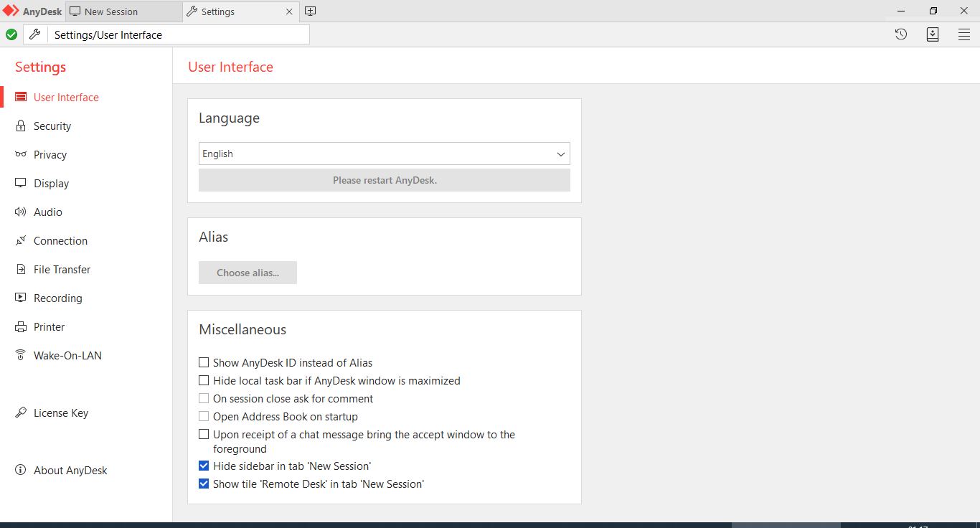Click the Privacy glasses icon
Image resolution: width=980 pixels, height=528 pixels.
21,154
